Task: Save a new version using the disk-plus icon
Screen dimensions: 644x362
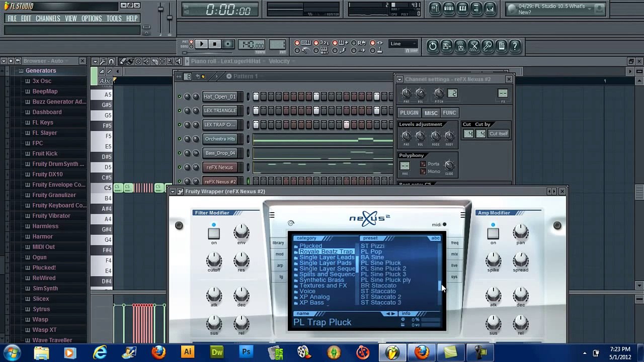Action: click(447, 46)
